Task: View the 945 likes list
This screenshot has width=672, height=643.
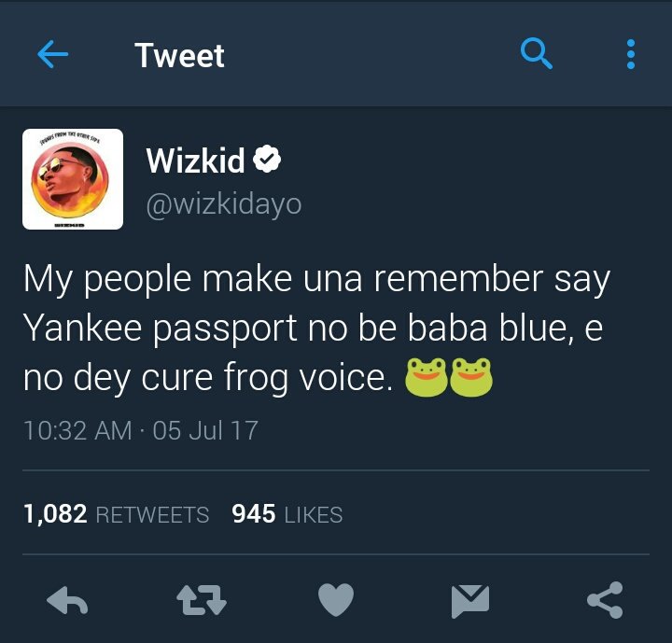Action: [287, 513]
